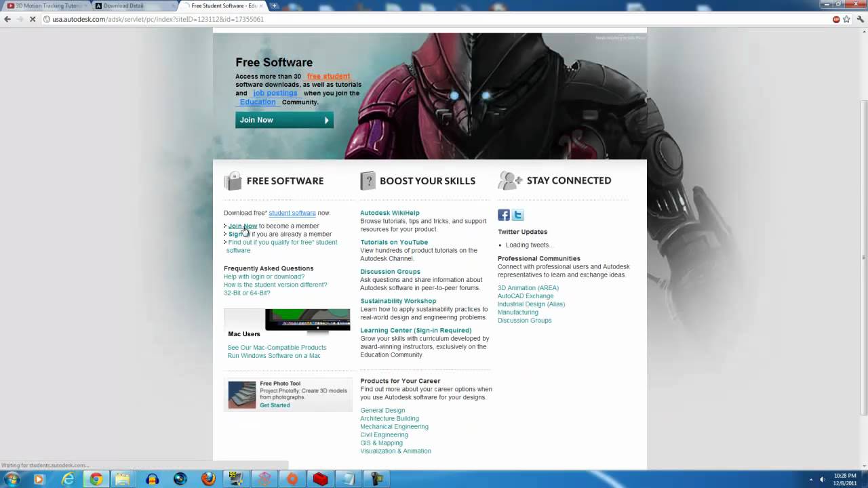
Task: Open the Chrome wrench menu
Action: point(859,19)
